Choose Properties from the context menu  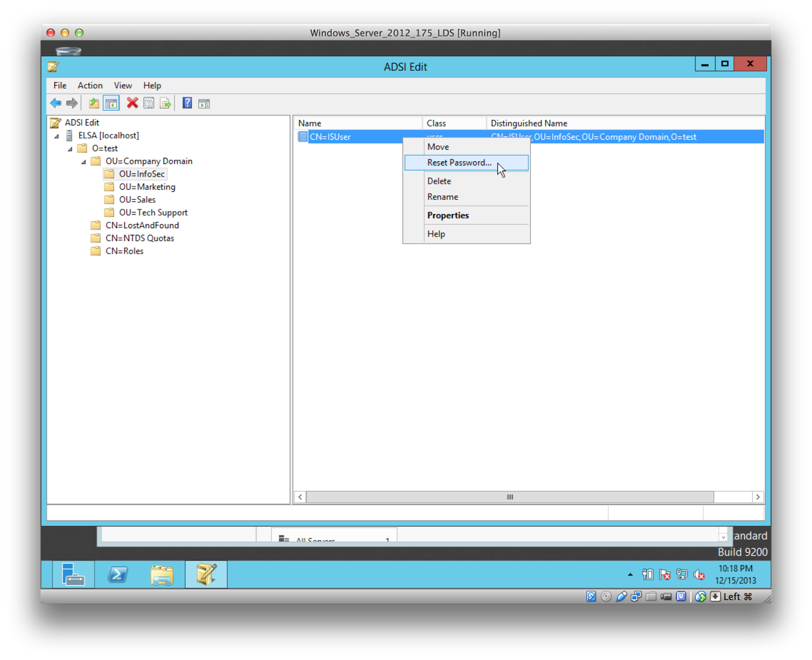[466, 215]
